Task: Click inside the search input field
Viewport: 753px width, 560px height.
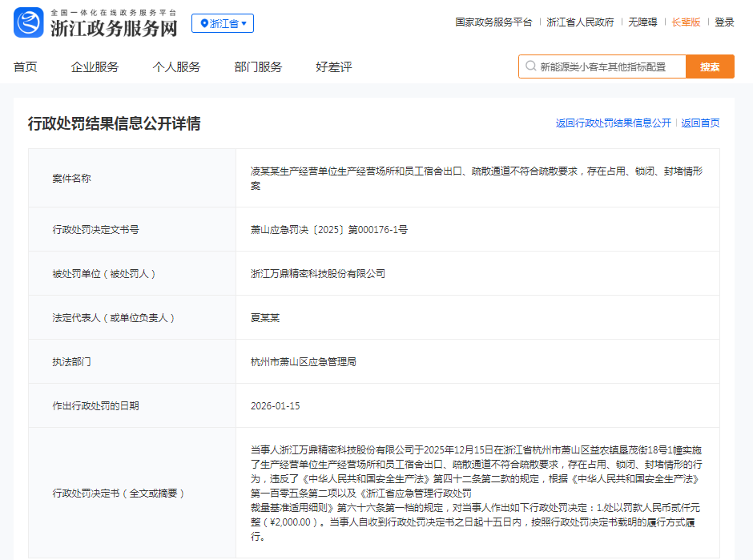Action: pyautogui.click(x=609, y=66)
